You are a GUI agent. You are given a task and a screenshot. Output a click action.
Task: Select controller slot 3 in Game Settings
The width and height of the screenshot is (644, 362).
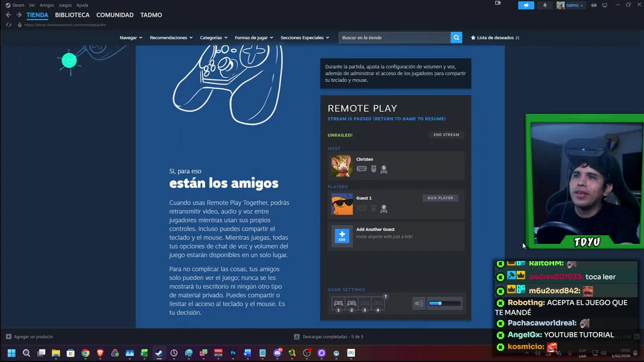(x=365, y=304)
